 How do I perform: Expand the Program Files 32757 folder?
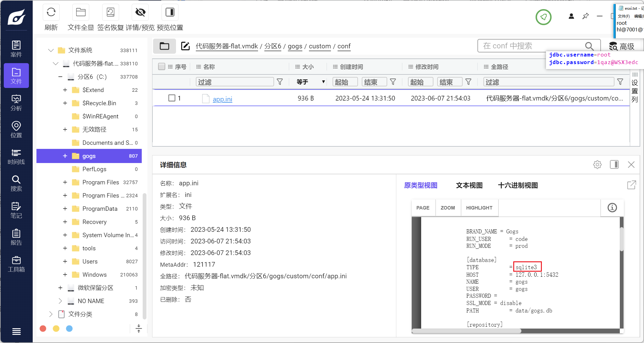[x=65, y=182]
